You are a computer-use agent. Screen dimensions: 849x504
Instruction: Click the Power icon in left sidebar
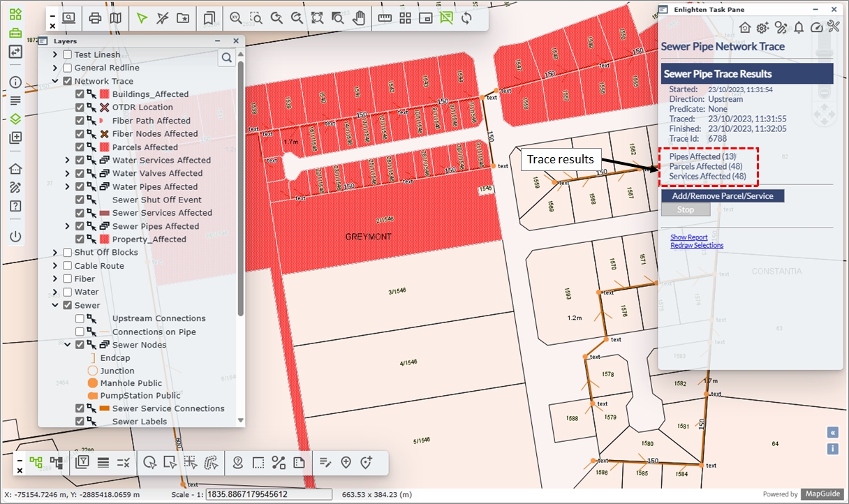click(15, 236)
